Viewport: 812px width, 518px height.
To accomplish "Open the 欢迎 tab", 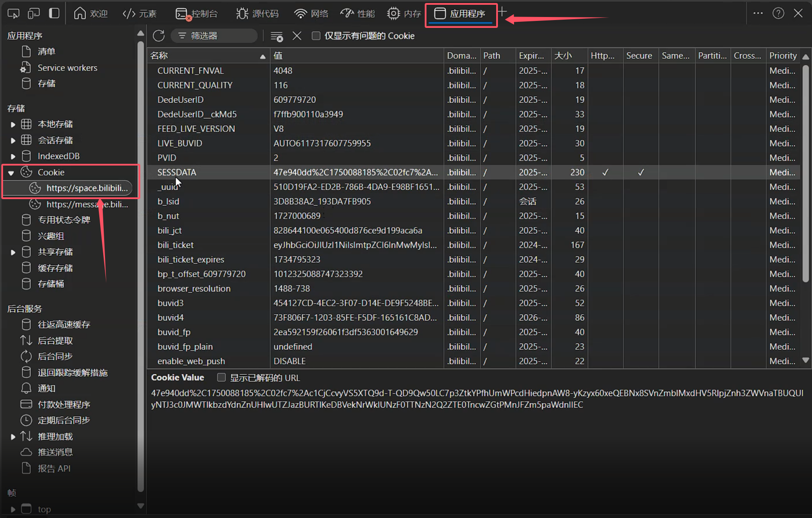I will point(91,14).
